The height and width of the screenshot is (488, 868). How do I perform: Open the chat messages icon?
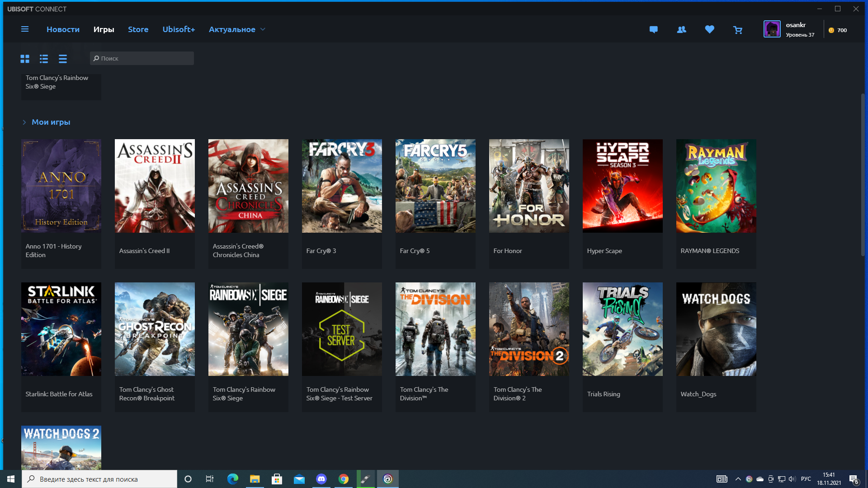pyautogui.click(x=653, y=30)
